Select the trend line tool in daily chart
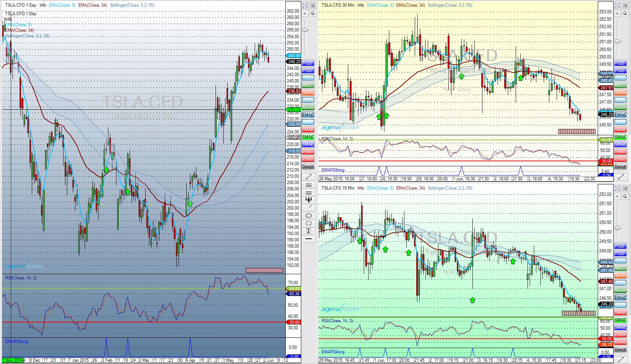The image size is (631, 364). pos(309,177)
